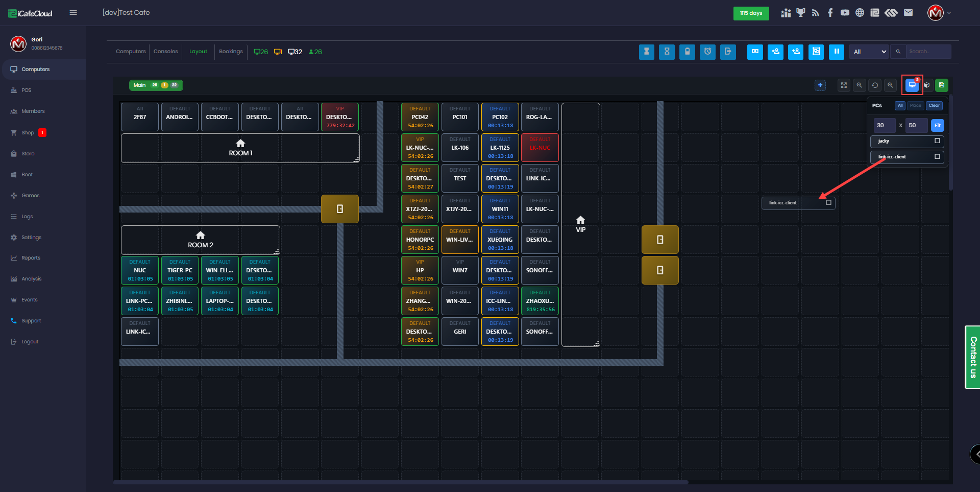This screenshot has width=980, height=492.
Task: Tick the link-icc-client checkbox in PCs panel
Action: click(x=937, y=157)
